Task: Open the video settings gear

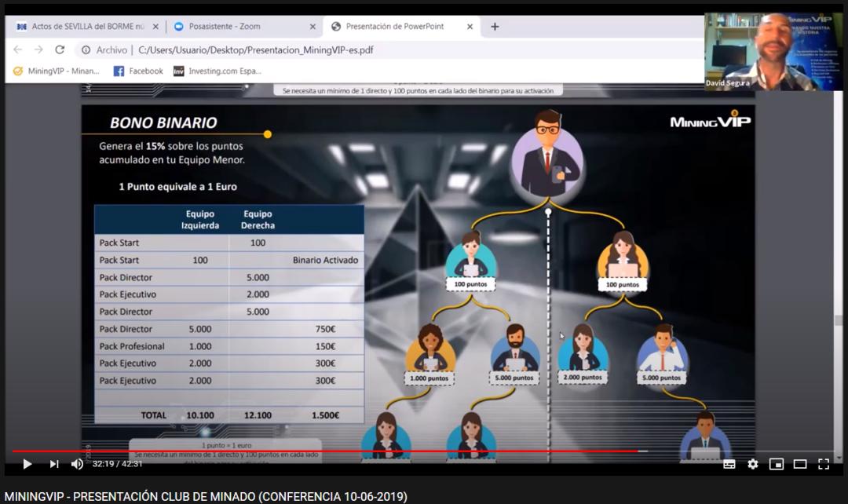Action: pyautogui.click(x=753, y=464)
